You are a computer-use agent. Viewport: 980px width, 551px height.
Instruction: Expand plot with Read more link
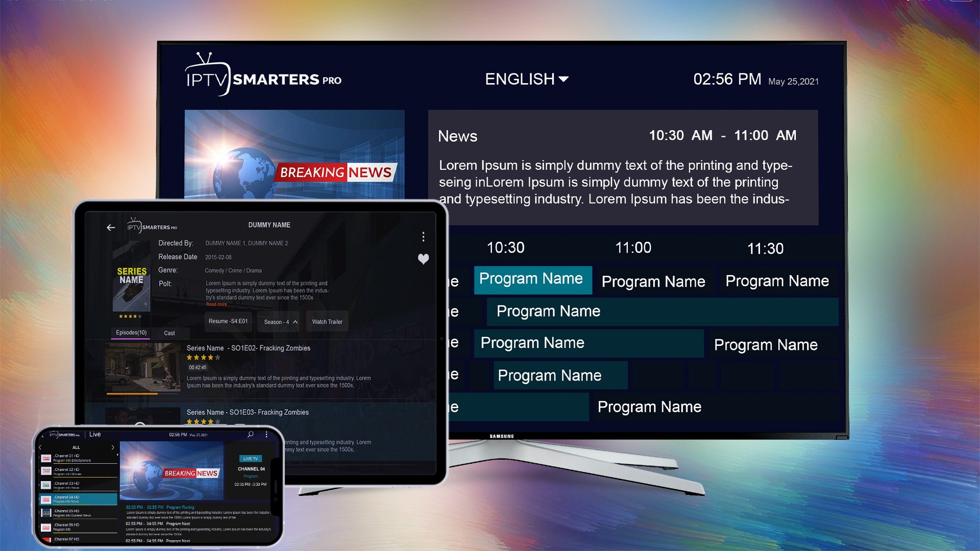tap(216, 305)
